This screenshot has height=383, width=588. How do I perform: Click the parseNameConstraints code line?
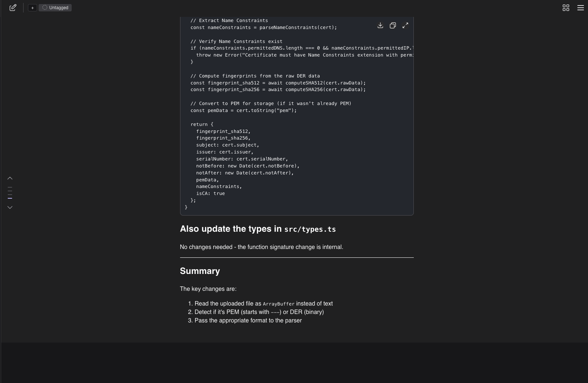click(263, 28)
